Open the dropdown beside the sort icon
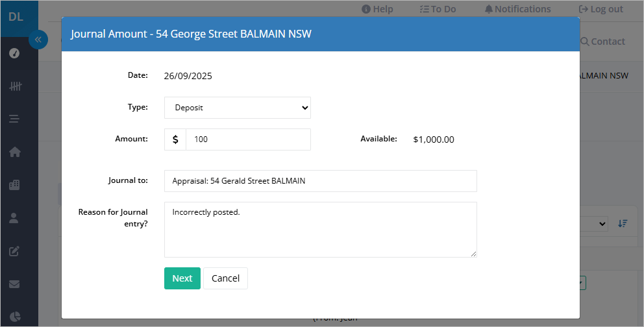Screen dimensions: 644x327 pos(594,224)
